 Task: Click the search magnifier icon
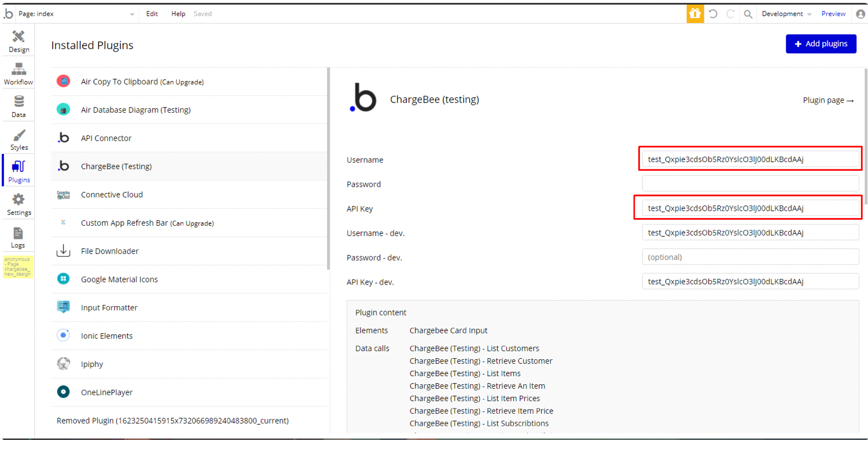[x=748, y=14]
